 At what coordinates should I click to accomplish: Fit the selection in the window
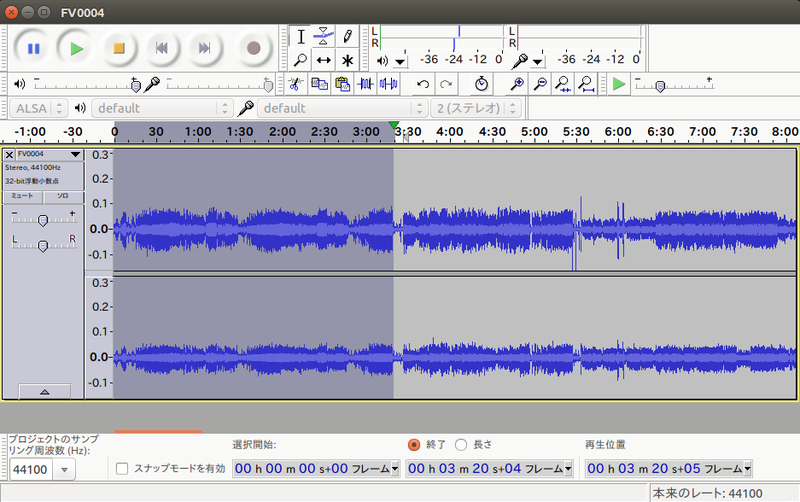[563, 84]
